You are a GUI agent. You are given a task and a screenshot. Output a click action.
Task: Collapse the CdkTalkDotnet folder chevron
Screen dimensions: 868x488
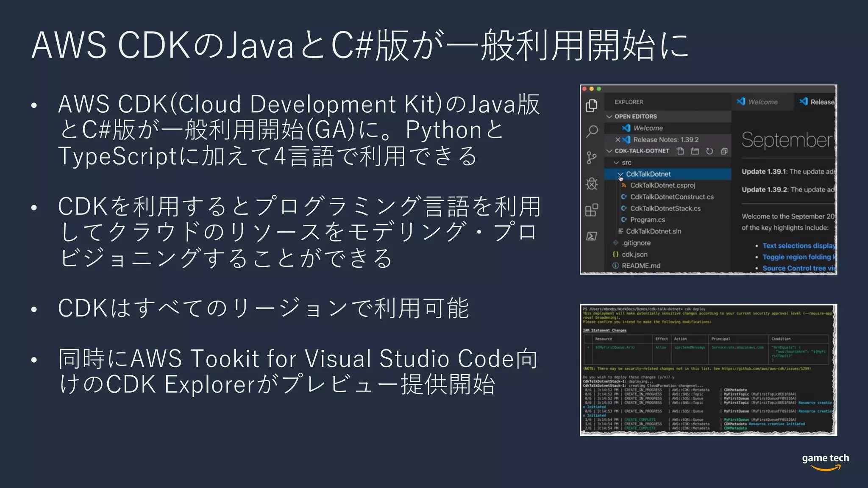[620, 174]
